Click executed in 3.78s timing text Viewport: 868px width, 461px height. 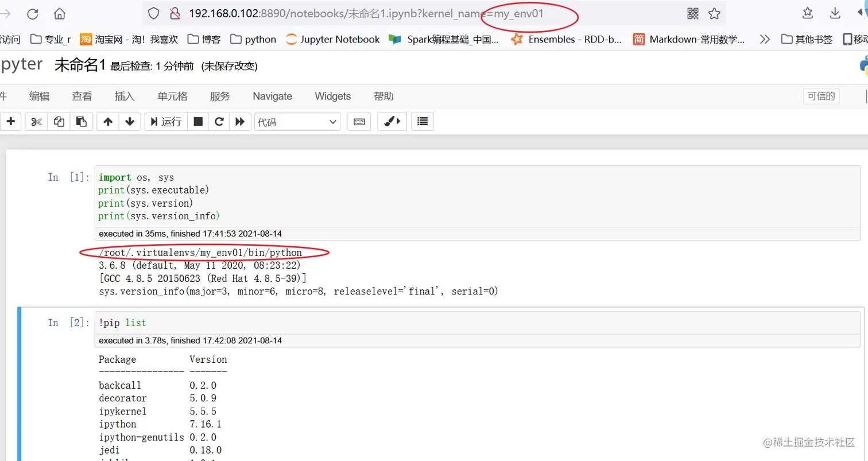point(190,340)
